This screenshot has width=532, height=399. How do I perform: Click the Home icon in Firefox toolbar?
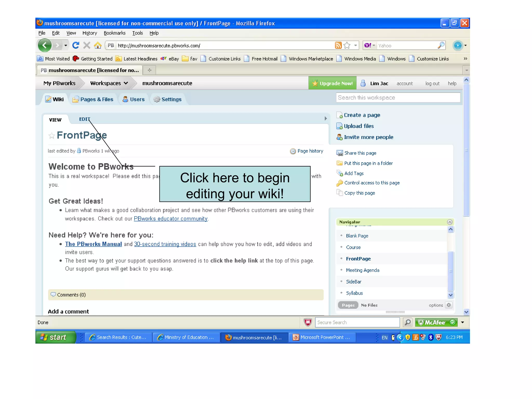point(98,45)
